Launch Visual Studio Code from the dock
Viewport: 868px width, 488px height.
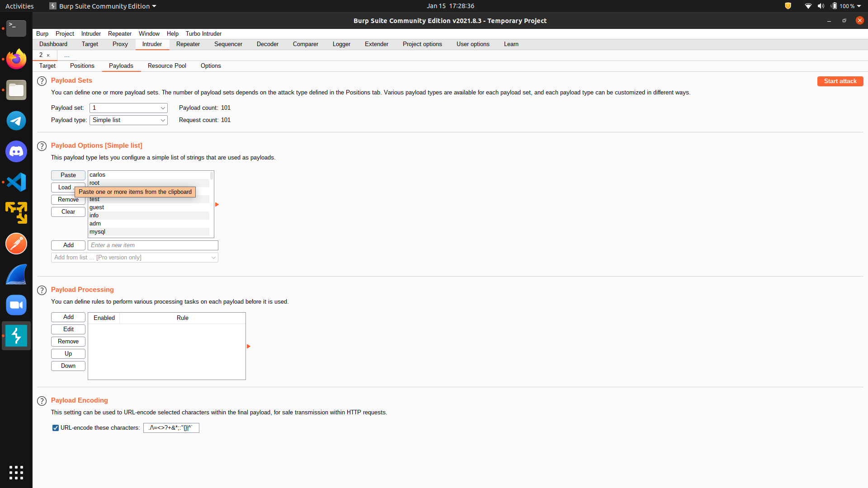click(16, 182)
